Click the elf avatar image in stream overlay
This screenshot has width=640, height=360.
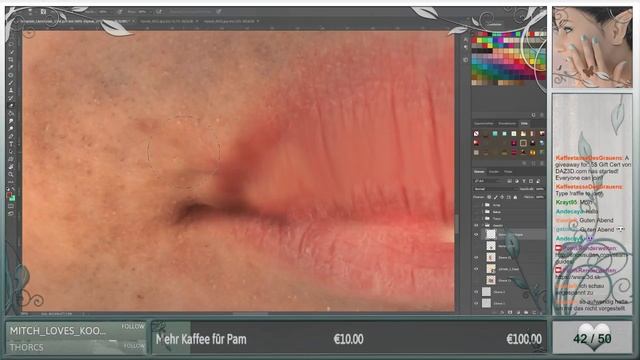[x=592, y=47]
